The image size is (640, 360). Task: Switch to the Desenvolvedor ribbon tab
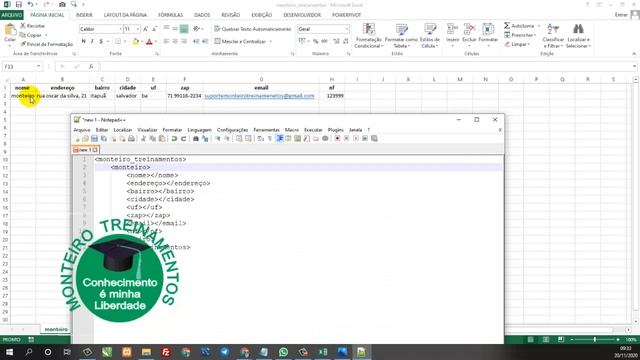point(302,15)
